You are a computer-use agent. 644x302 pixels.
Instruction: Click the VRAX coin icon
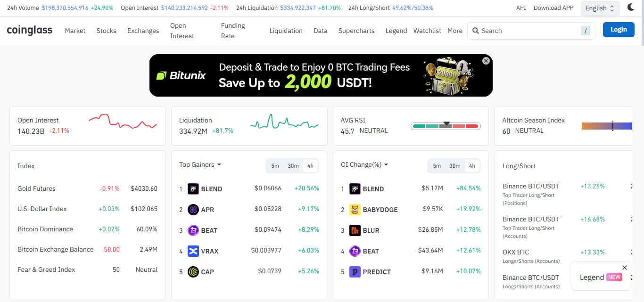pos(193,251)
